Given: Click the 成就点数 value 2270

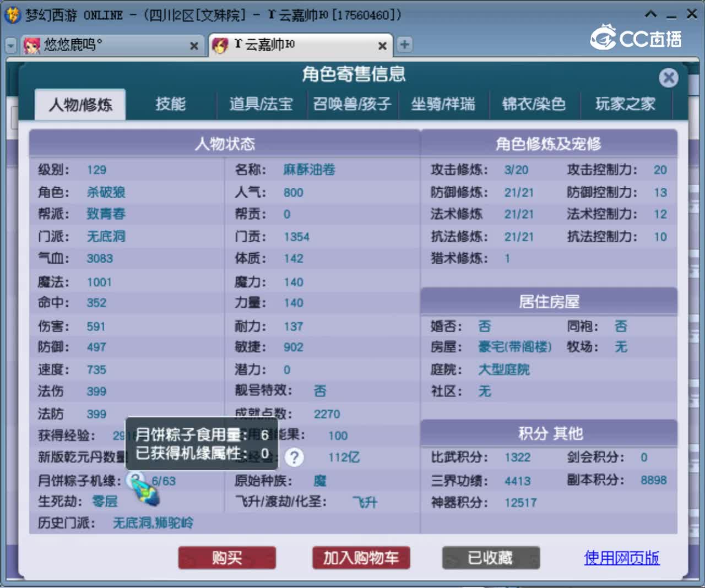Looking at the screenshot, I should (327, 414).
